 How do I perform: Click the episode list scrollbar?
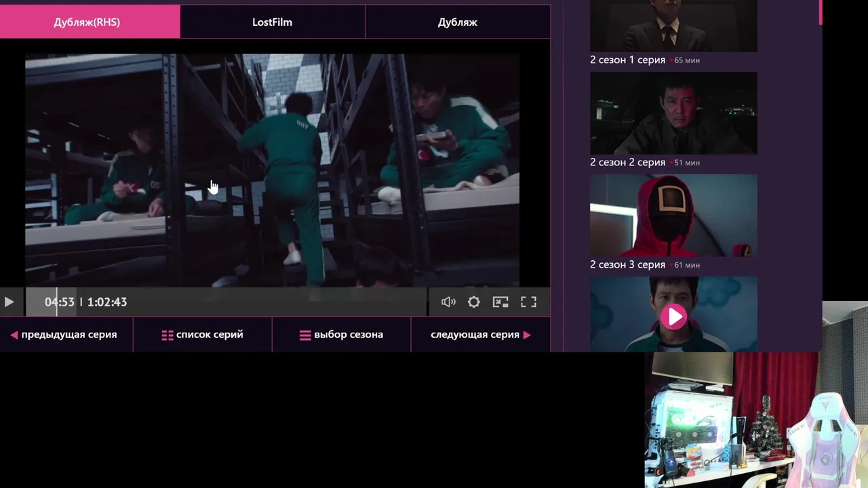821,12
